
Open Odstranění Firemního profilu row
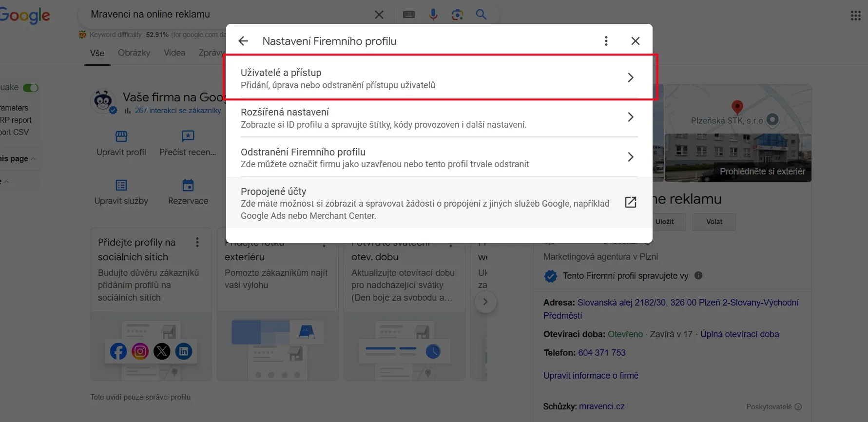point(439,157)
